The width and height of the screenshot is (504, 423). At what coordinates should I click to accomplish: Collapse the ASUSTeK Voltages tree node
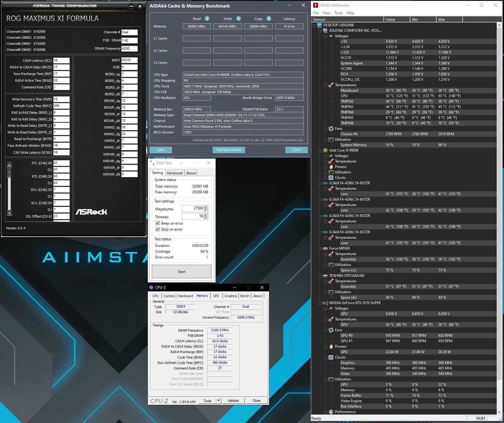pyautogui.click(x=326, y=36)
